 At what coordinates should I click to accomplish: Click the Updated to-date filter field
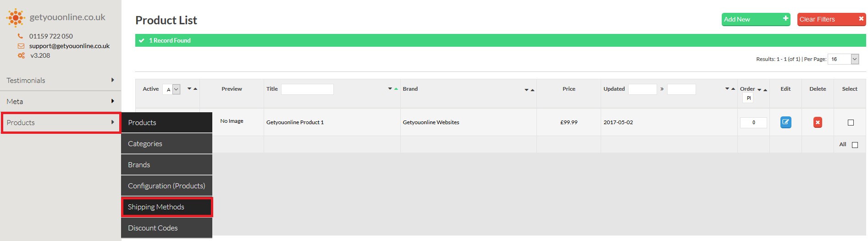(681, 89)
